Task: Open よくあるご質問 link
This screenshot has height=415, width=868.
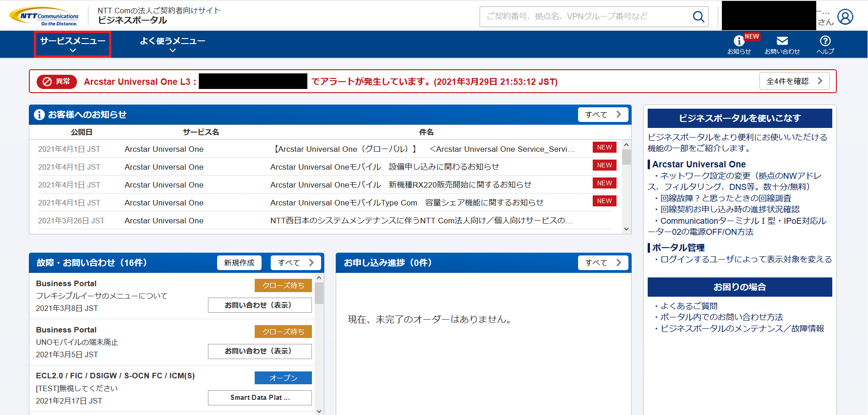Action: click(689, 306)
